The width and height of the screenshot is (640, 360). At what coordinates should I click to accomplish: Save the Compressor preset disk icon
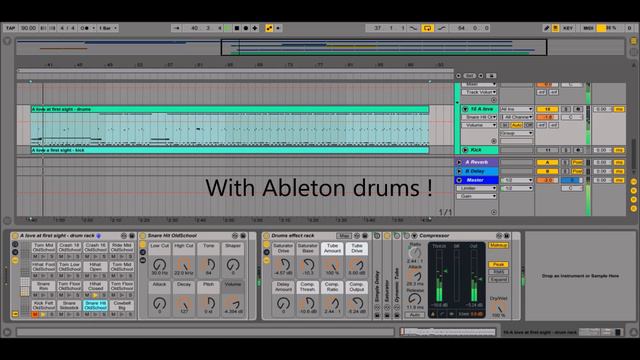[507, 236]
